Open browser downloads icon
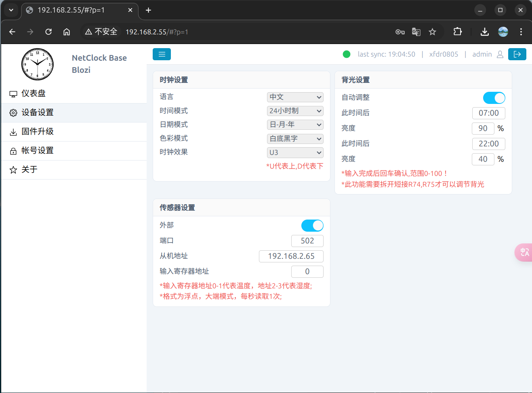532x393 pixels. pyautogui.click(x=485, y=32)
